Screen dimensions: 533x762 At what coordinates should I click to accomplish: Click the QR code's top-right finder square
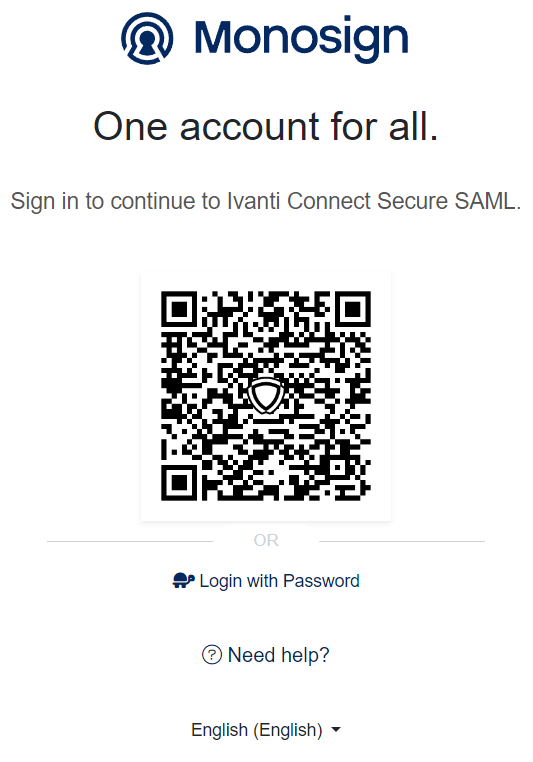coord(353,309)
